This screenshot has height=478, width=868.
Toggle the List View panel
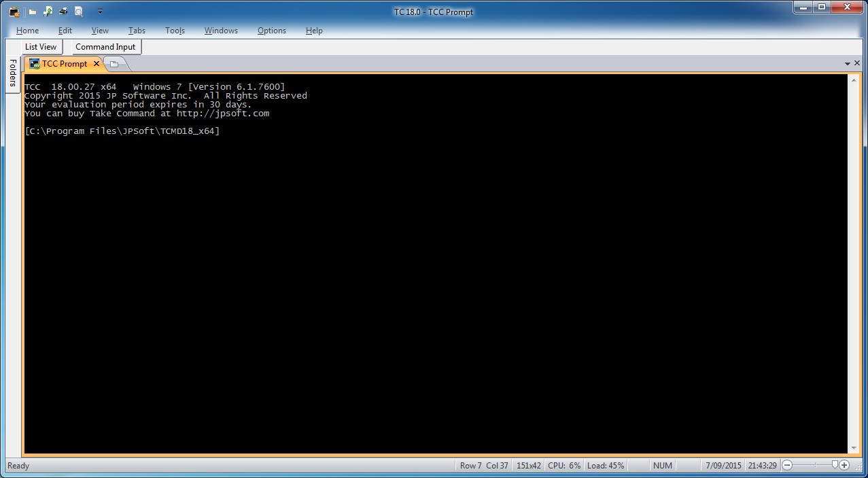point(41,47)
